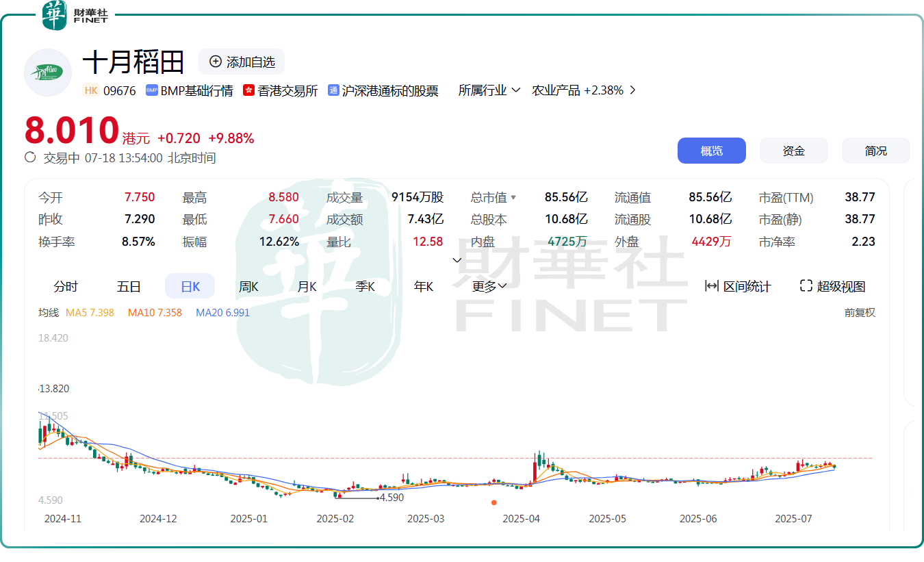Toggle the 总市值 dropdown triangle
Viewport: 924px width, 562px height.
513,198
